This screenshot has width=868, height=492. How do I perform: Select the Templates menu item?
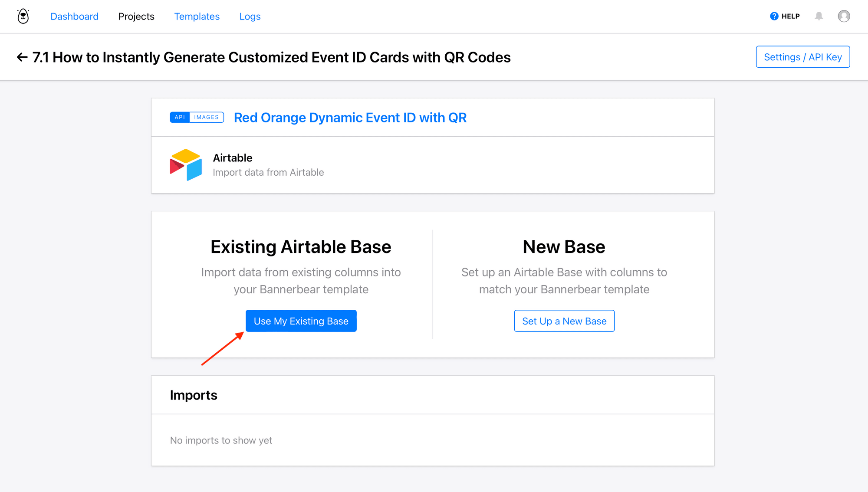point(197,16)
